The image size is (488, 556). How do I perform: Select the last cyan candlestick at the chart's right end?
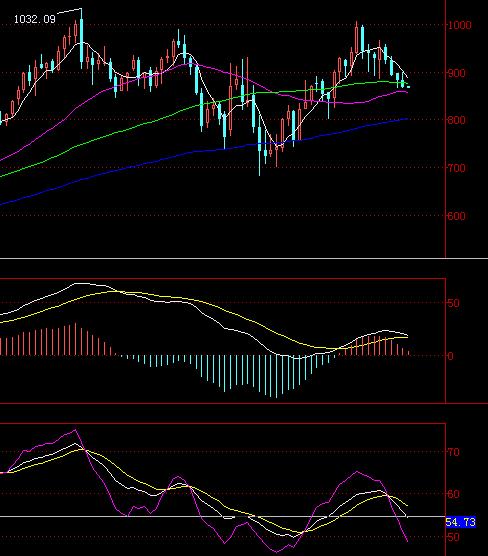tap(408, 87)
